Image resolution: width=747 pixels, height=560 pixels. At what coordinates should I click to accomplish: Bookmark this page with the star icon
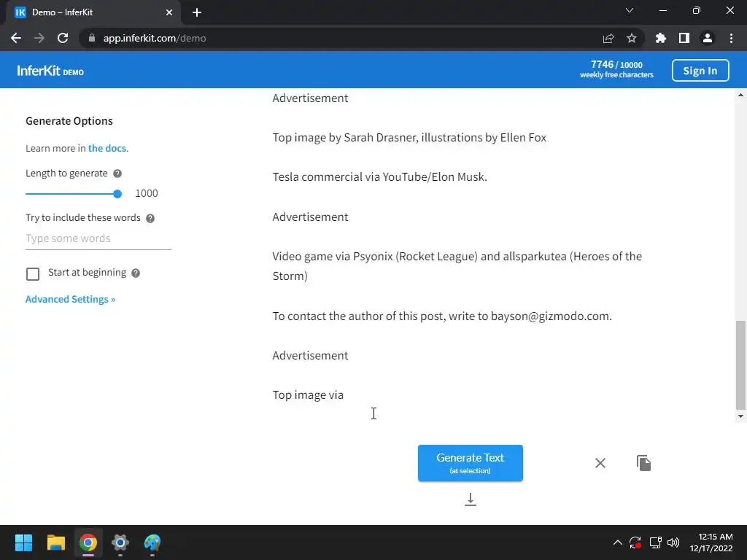point(632,38)
